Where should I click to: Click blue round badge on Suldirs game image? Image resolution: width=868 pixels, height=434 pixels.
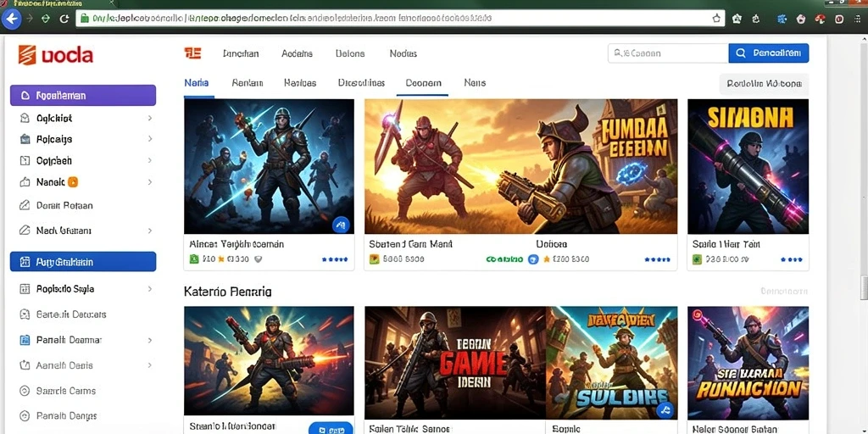click(x=665, y=410)
